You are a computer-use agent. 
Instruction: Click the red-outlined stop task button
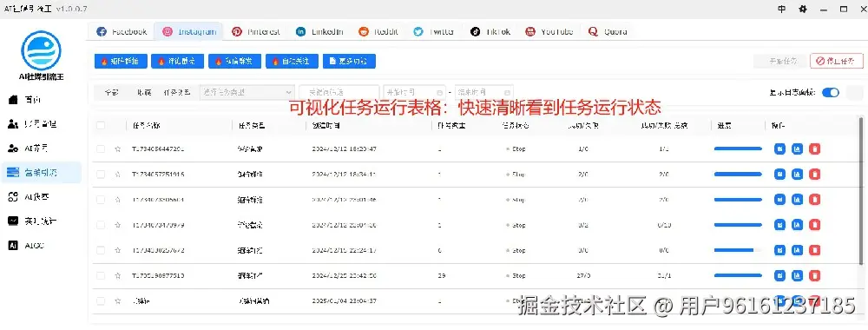click(837, 61)
